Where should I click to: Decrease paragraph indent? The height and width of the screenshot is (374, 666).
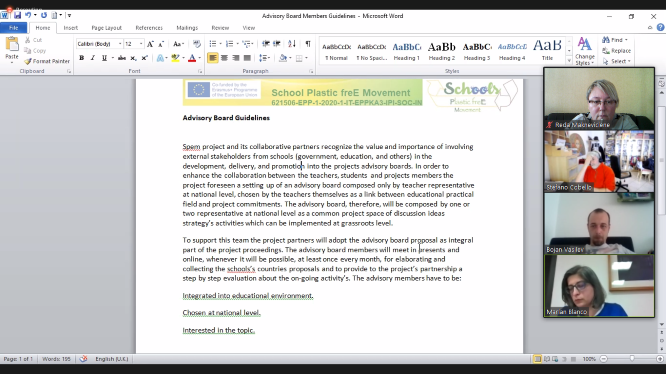pos(265,44)
